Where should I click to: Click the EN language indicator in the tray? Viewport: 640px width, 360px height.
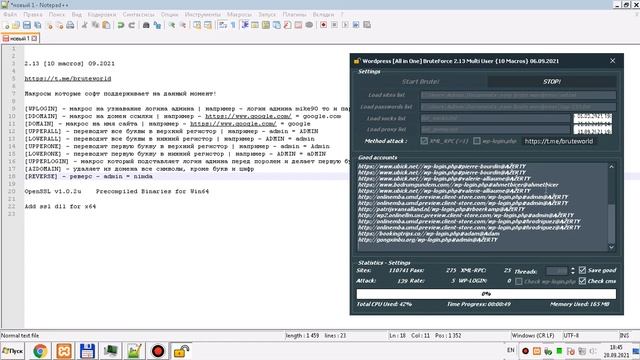[x=511, y=350]
